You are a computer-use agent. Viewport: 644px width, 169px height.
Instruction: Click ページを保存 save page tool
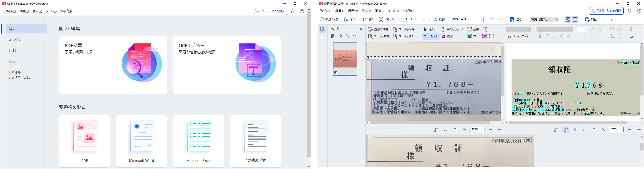click(x=404, y=29)
